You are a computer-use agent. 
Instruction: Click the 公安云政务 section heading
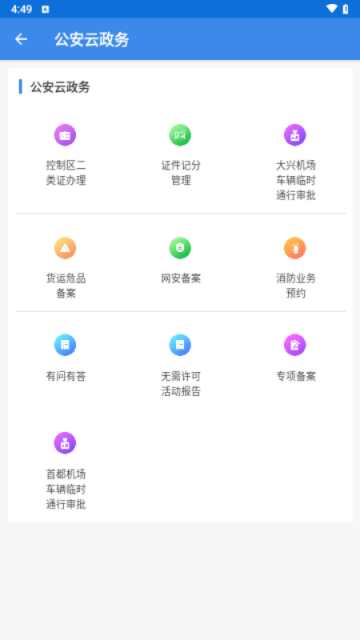click(x=60, y=87)
